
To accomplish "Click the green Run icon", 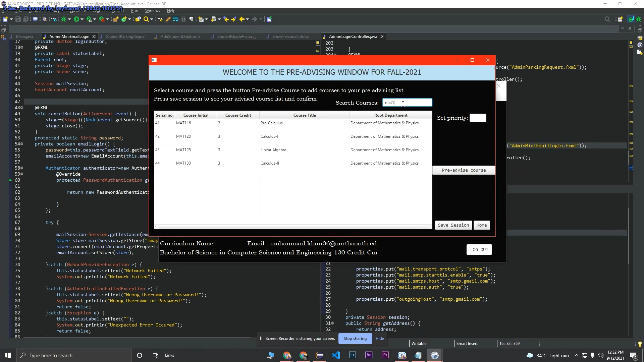I will pyautogui.click(x=76, y=19).
